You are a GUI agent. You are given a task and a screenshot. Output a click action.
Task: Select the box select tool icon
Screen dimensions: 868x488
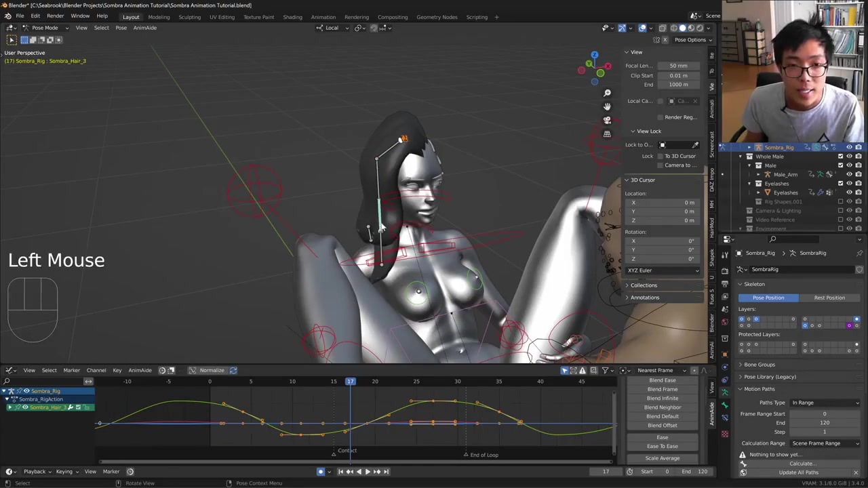click(x=12, y=40)
